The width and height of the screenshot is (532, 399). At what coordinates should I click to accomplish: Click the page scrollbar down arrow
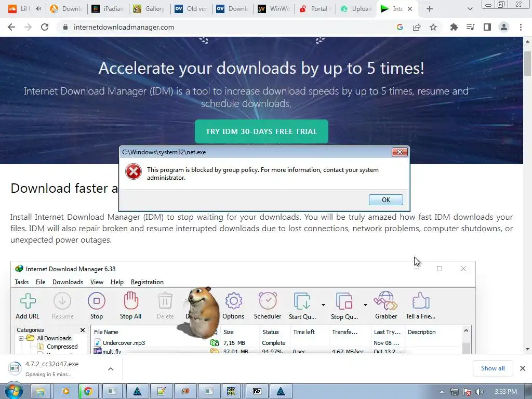coord(527,349)
